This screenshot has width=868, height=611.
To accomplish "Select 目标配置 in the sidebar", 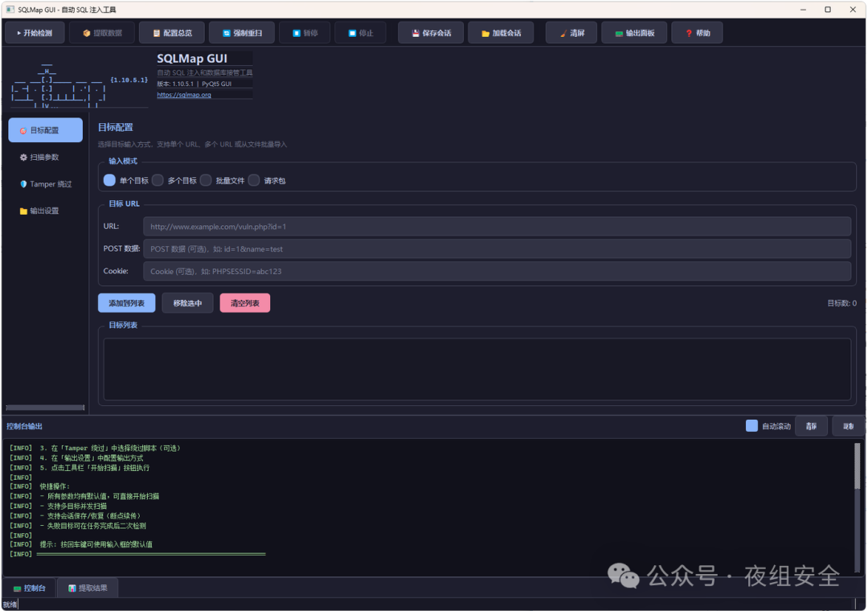I will pyautogui.click(x=45, y=130).
